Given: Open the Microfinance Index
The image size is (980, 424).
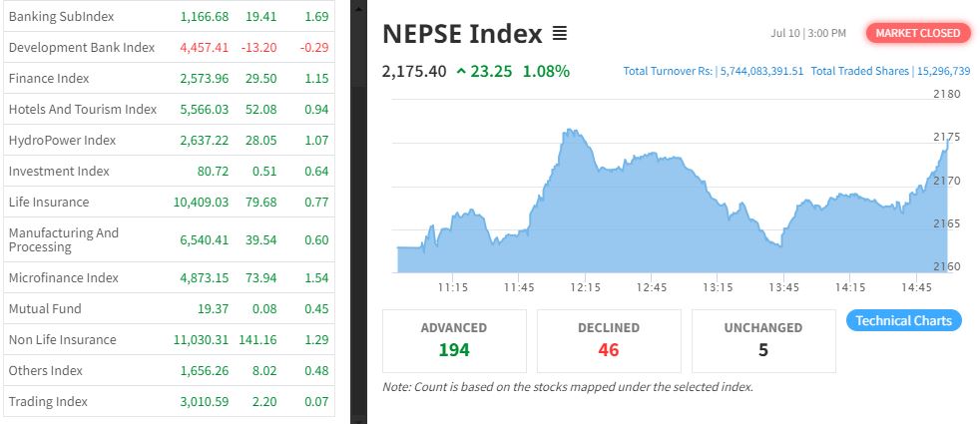Looking at the screenshot, I should tap(62, 277).
